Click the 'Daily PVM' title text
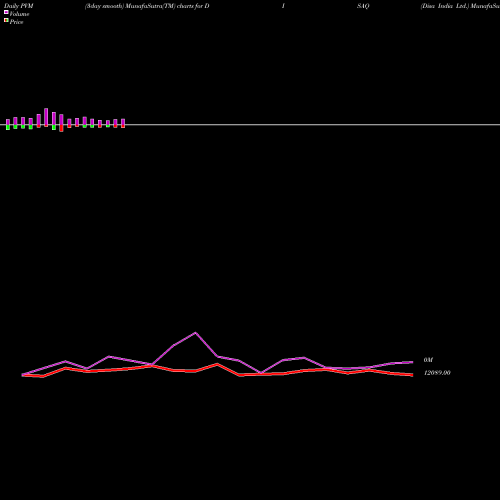The width and height of the screenshot is (500, 500). (19, 6)
